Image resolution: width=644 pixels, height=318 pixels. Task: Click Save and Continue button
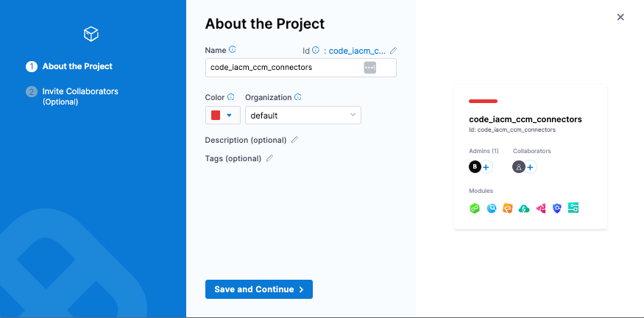click(258, 289)
